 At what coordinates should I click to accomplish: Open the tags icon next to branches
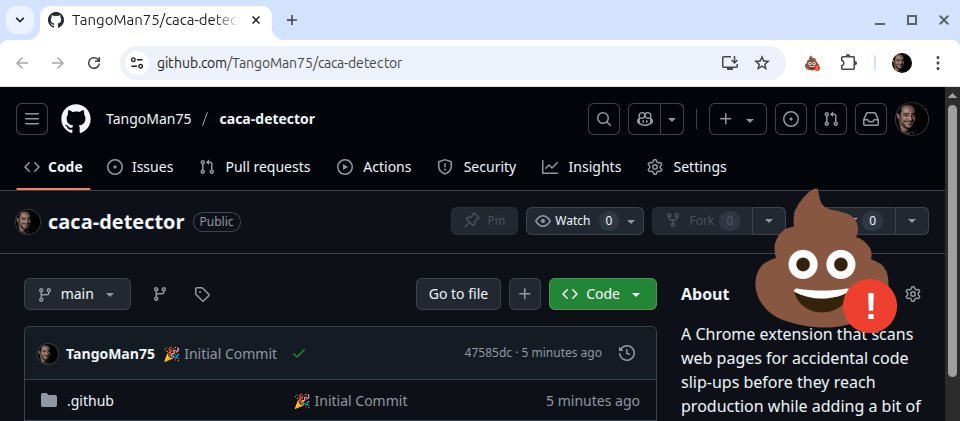pyautogui.click(x=202, y=294)
